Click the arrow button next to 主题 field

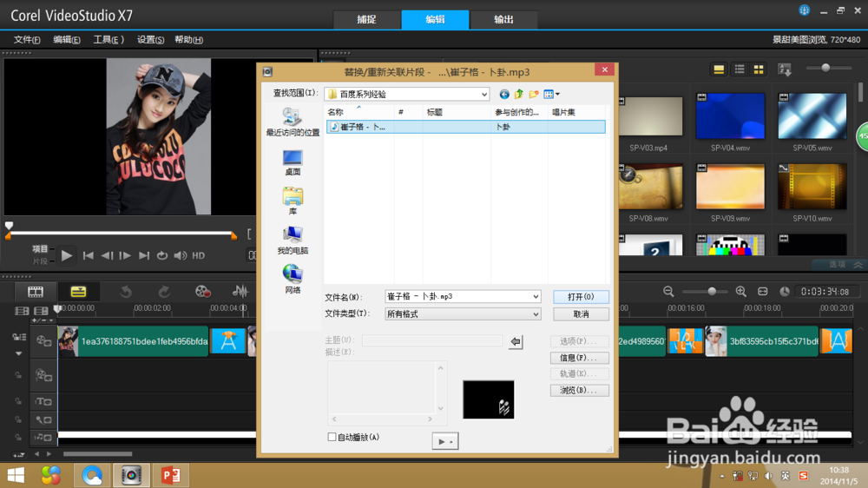click(x=516, y=342)
